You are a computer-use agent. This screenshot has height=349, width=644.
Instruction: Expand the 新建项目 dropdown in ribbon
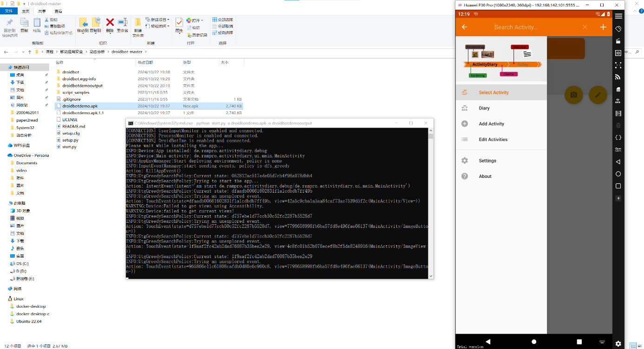(x=168, y=20)
